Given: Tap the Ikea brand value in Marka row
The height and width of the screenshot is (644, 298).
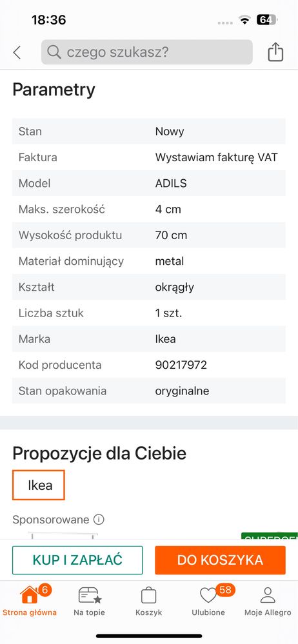Looking at the screenshot, I should coord(165,339).
